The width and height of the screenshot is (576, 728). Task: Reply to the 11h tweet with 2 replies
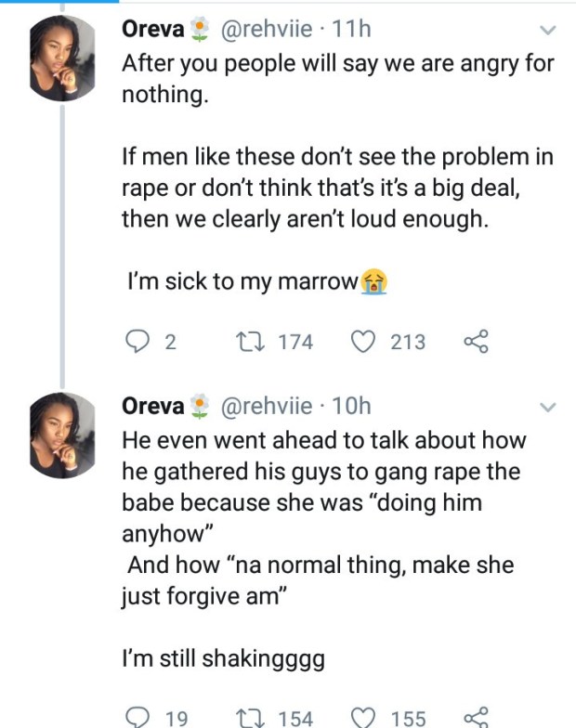(x=137, y=342)
